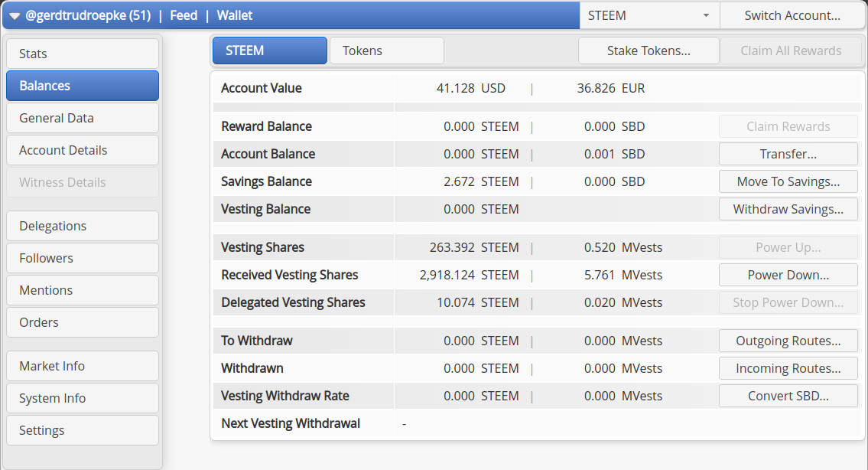Open the Stats section
The width and height of the screenshot is (868, 470).
83,54
